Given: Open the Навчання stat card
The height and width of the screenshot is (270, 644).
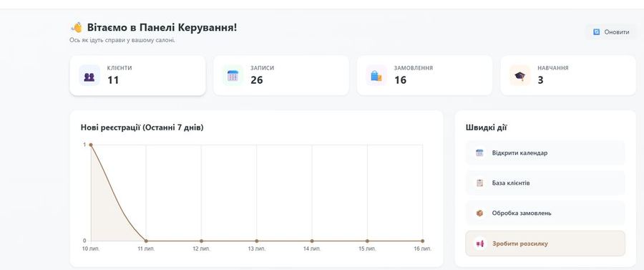Looking at the screenshot, I should point(568,75).
